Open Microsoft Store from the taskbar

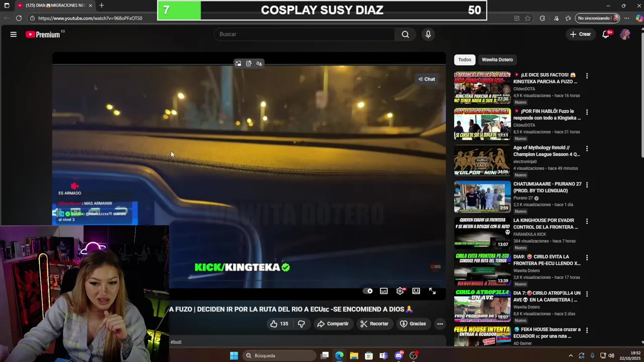(x=369, y=355)
